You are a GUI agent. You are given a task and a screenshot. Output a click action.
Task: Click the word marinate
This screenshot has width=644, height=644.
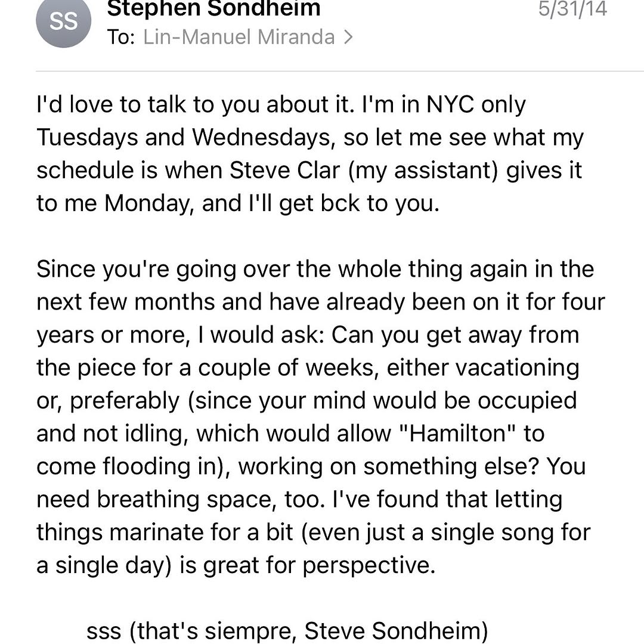156,532
